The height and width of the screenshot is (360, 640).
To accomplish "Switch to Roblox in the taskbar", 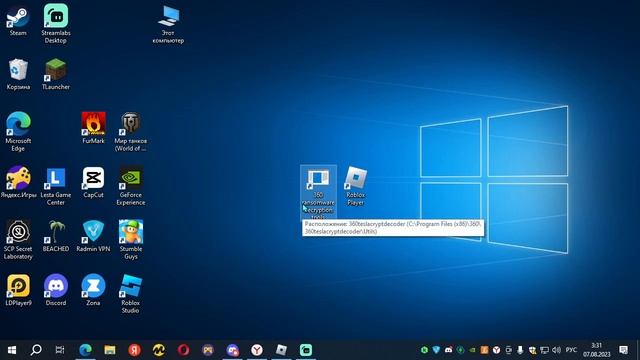I will click(x=281, y=350).
